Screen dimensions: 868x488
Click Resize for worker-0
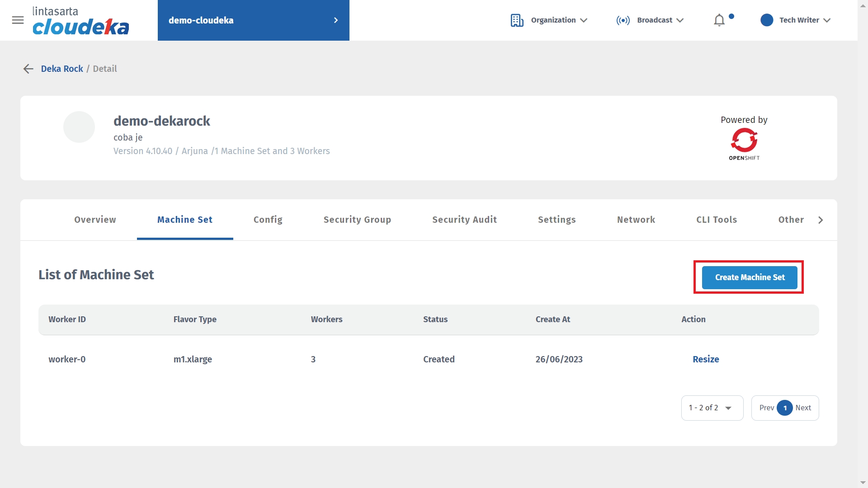705,359
